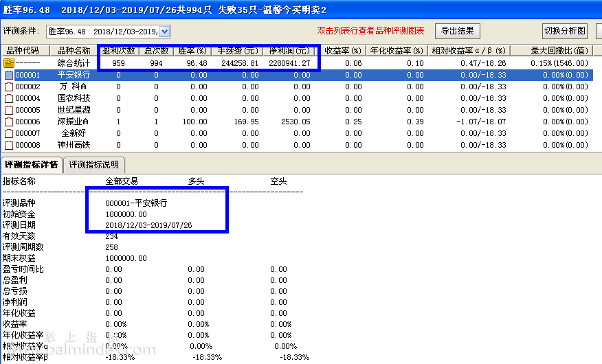Click the folder icon in the 综合统计 row
Viewport: 602px width, 364px height.
pyautogui.click(x=9, y=63)
